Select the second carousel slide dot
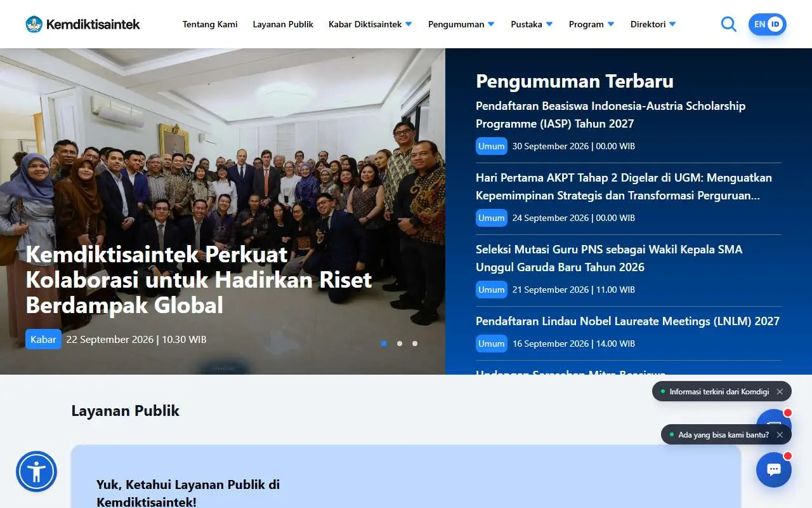This screenshot has height=508, width=812. [x=400, y=344]
